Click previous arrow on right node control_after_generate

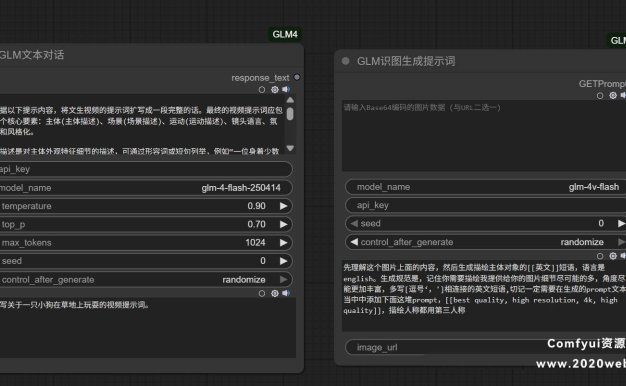click(354, 242)
